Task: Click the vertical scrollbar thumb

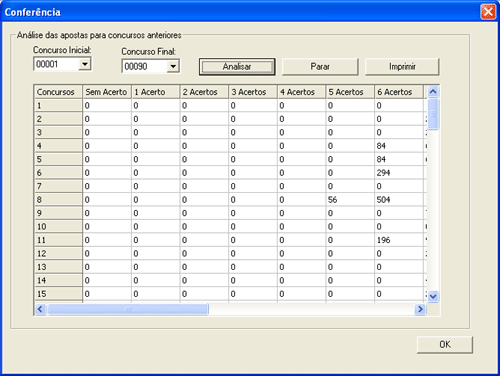Action: pos(433,114)
